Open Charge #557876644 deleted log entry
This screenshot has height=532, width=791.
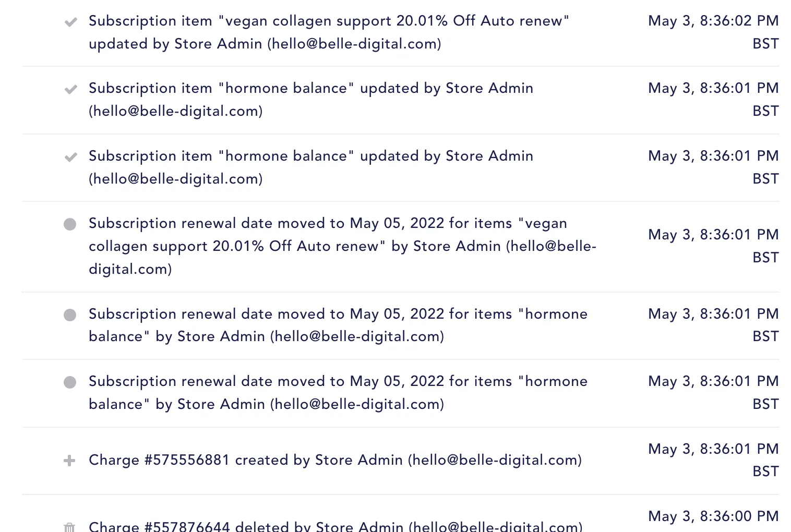(x=335, y=526)
